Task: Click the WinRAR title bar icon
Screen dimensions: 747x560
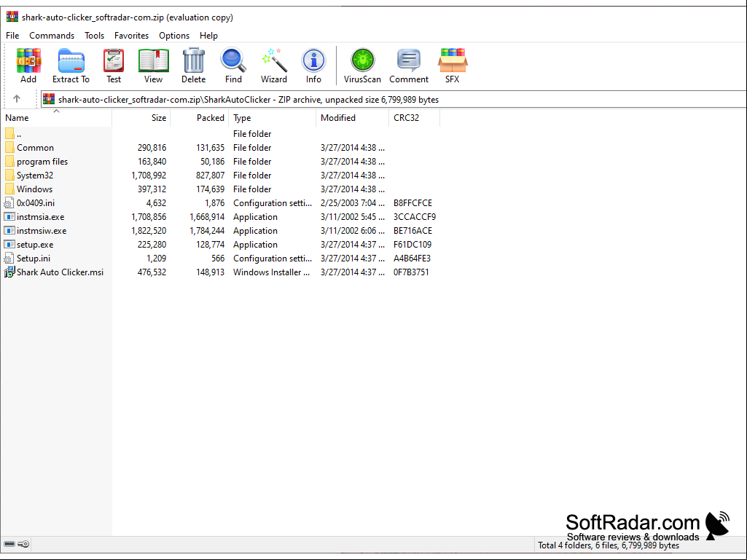Action: coord(12,17)
